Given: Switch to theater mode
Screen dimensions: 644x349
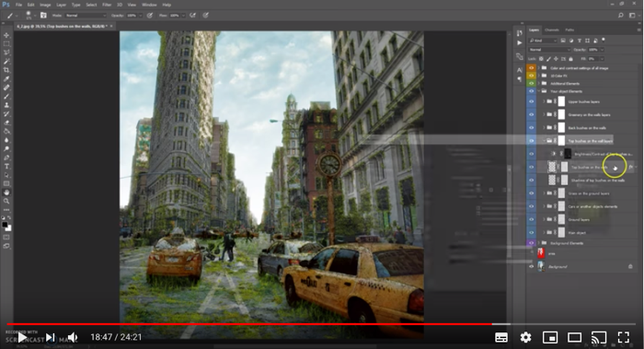Looking at the screenshot, I should click(x=575, y=338).
